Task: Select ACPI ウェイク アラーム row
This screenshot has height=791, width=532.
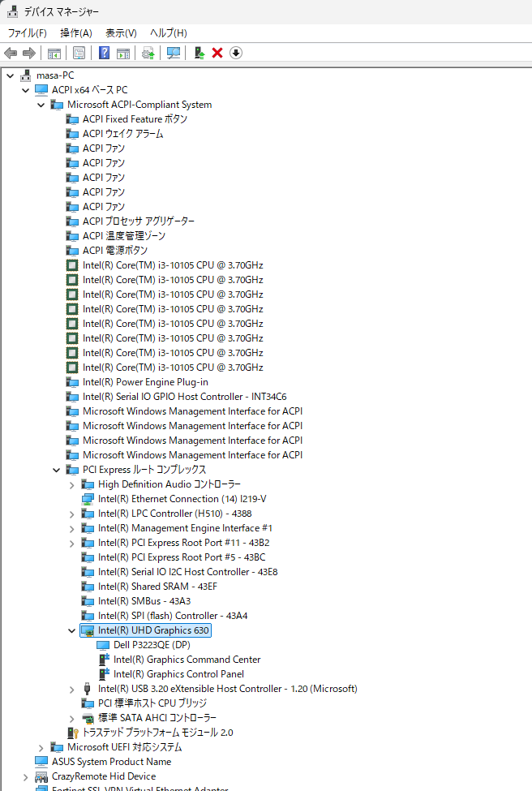Action: click(122, 134)
